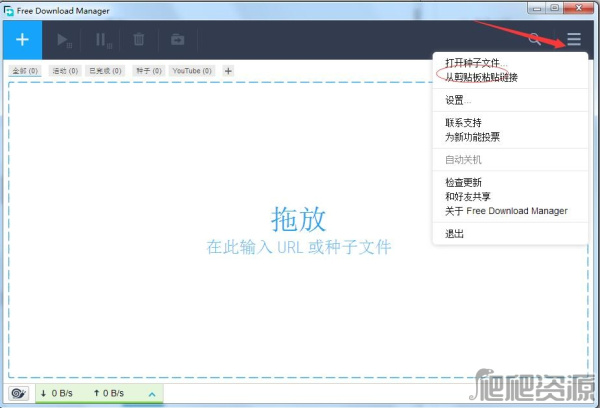This screenshot has width=600, height=408.
Task: Choose 检查更新 menu entry
Action: (510, 182)
